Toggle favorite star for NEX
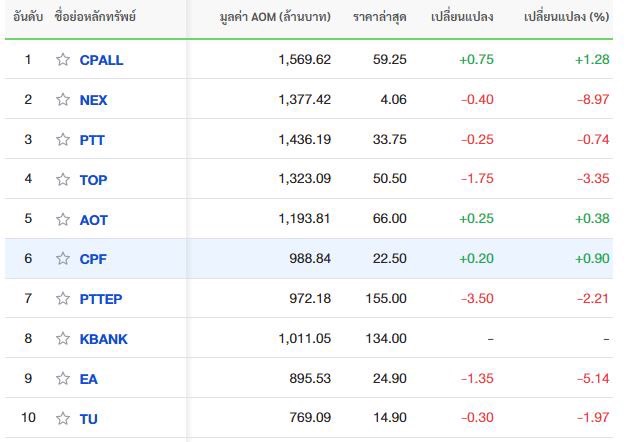The height and width of the screenshot is (442, 628). click(x=63, y=99)
